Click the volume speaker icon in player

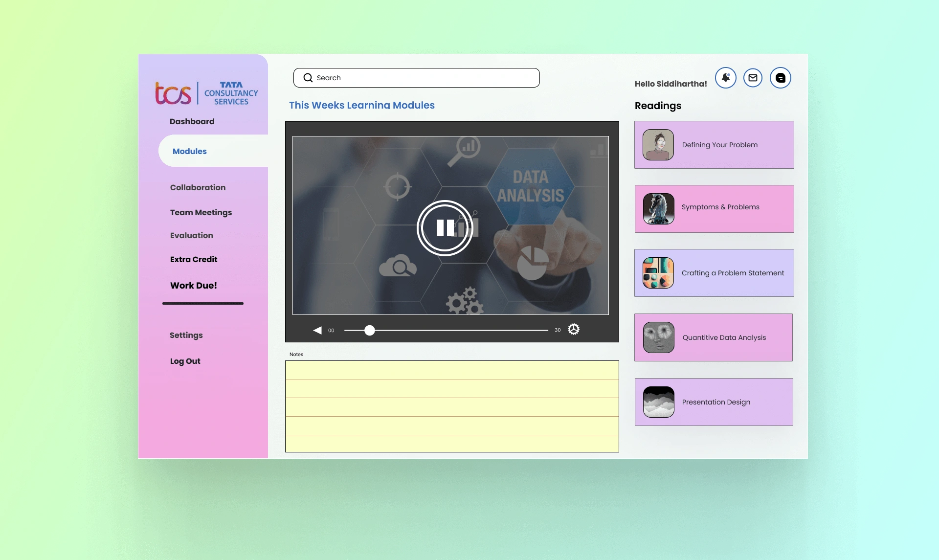point(317,330)
